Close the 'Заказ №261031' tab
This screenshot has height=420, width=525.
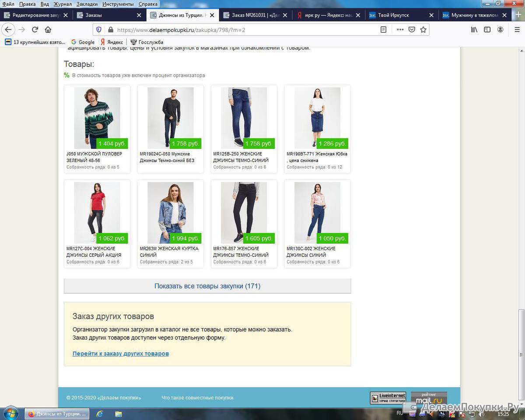(285, 15)
